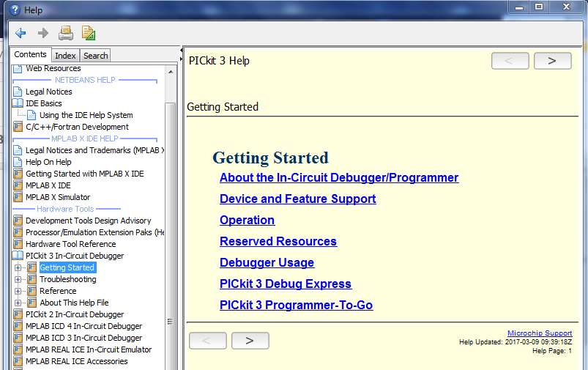Open Using the IDE Help System

[x=86, y=115]
